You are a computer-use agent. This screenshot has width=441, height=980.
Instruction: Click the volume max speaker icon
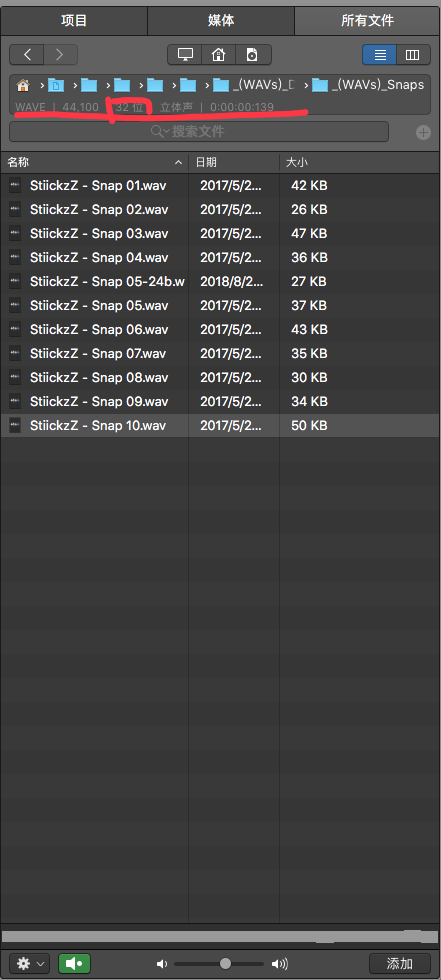279,964
